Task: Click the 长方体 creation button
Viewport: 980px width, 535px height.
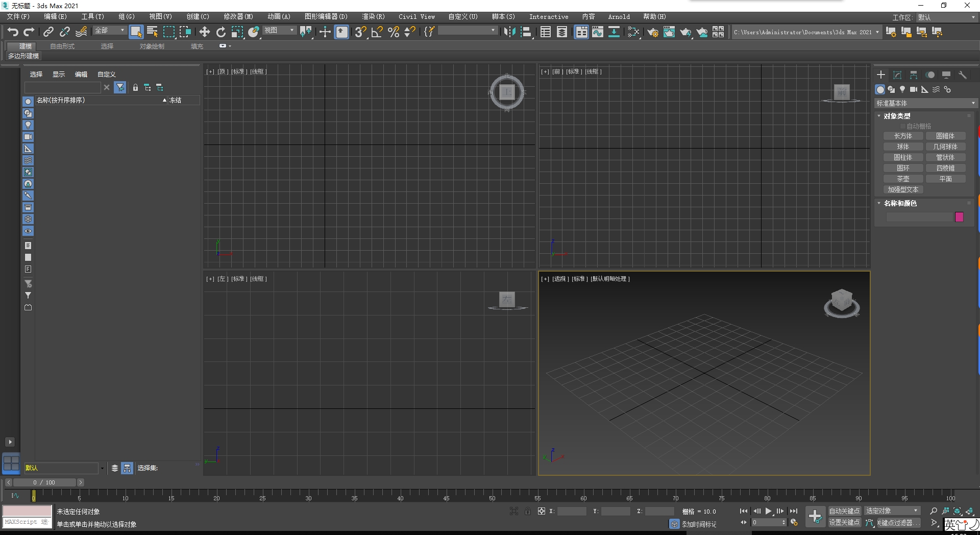Action: click(x=902, y=136)
